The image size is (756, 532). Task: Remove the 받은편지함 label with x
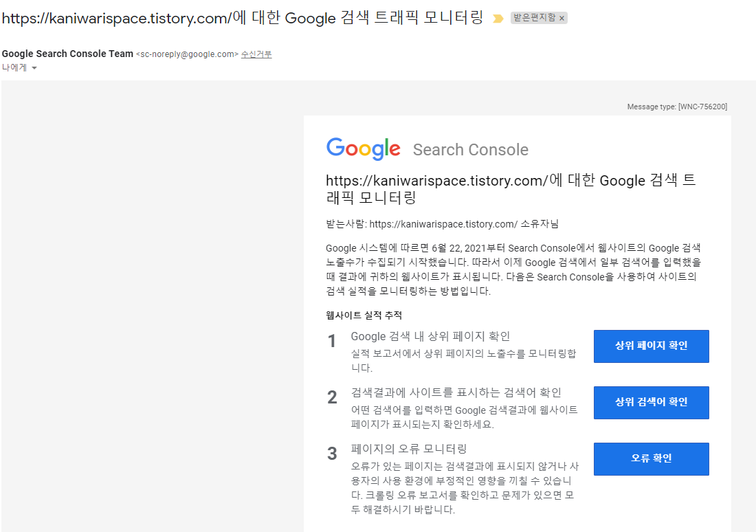coord(562,19)
